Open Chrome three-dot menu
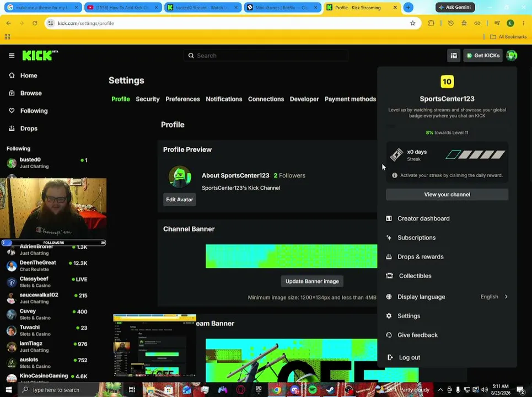Image resolution: width=532 pixels, height=397 pixels. [524, 23]
